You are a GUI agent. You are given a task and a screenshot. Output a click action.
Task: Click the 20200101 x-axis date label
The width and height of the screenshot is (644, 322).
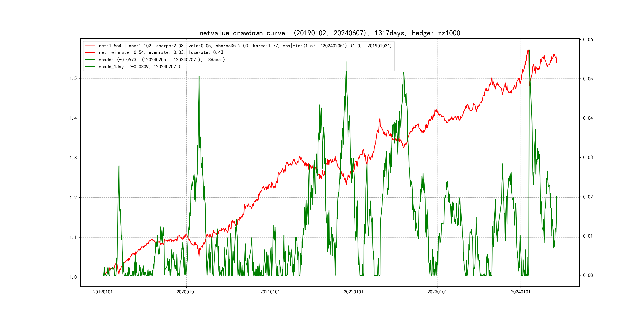186,292
